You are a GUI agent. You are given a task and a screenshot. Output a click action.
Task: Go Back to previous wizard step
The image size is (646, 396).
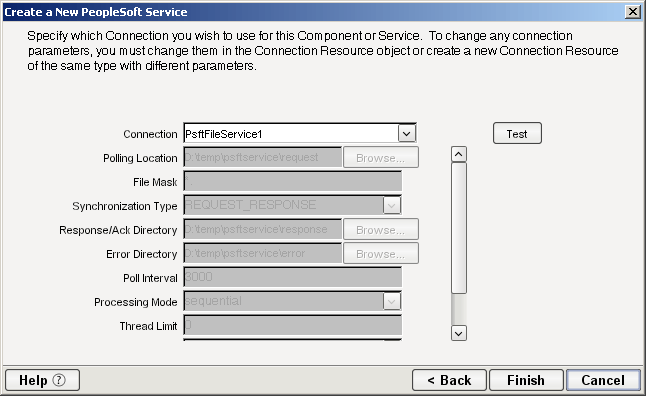click(449, 380)
